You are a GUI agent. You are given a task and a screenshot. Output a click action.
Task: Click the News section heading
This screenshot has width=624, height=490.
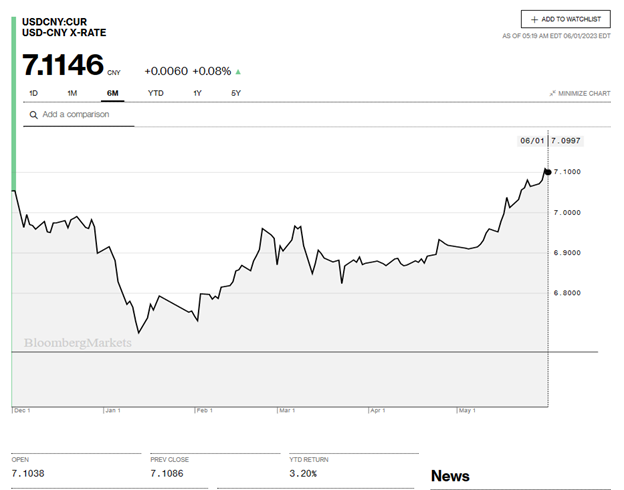(450, 476)
